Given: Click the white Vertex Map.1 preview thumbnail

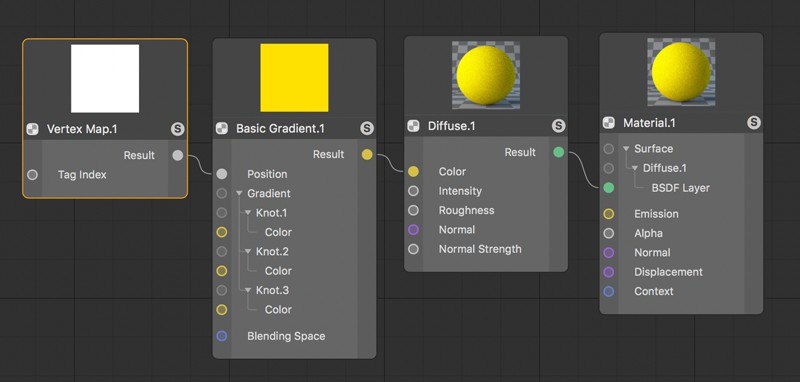Looking at the screenshot, I should pyautogui.click(x=105, y=78).
